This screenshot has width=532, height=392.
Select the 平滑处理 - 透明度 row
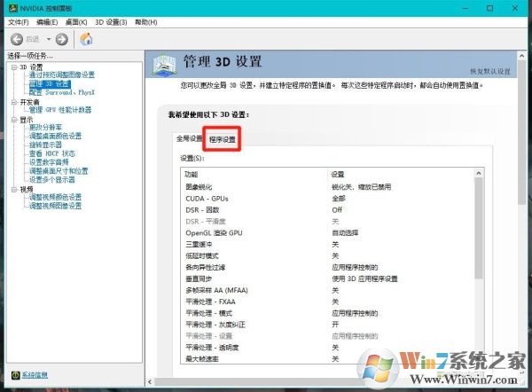[x=328, y=348]
